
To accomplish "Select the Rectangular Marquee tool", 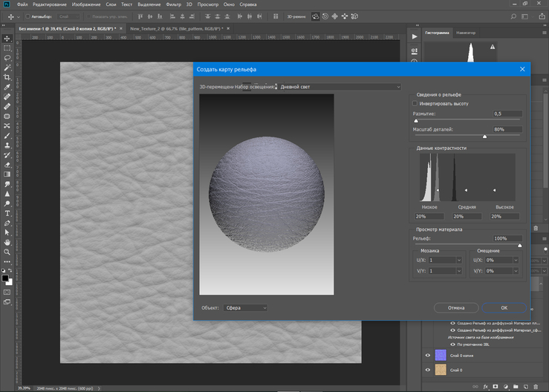I will point(7,48).
